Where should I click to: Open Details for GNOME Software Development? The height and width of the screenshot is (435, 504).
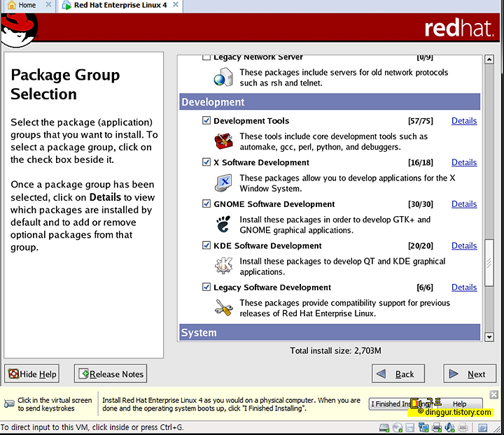point(464,204)
